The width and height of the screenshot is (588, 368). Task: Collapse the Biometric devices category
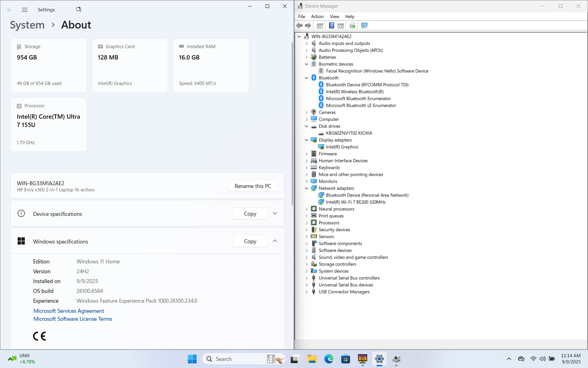coord(307,64)
